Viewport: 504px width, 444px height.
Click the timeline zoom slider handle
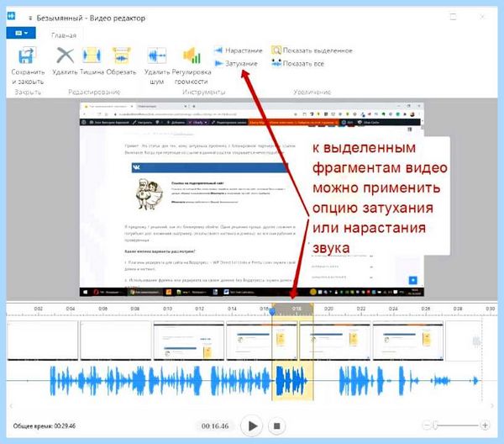(435, 425)
